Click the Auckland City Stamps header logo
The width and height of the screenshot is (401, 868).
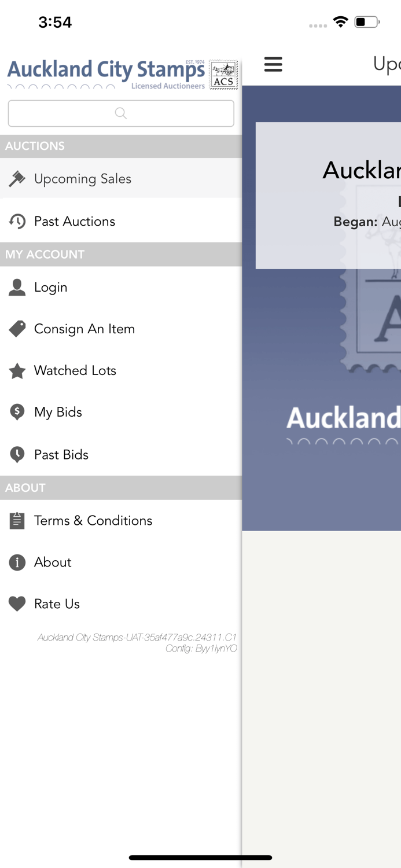pyautogui.click(x=104, y=69)
